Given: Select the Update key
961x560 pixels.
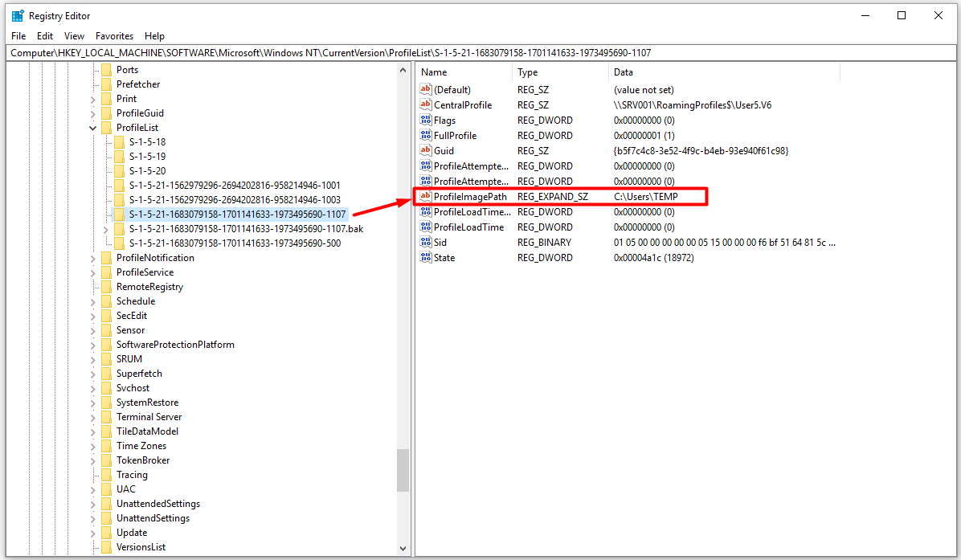Looking at the screenshot, I should pos(132,533).
